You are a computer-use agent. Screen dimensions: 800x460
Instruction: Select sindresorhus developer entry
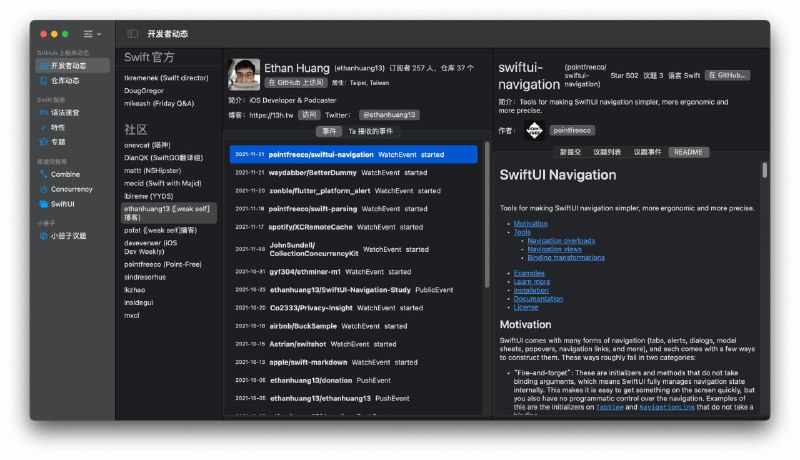click(x=145, y=277)
